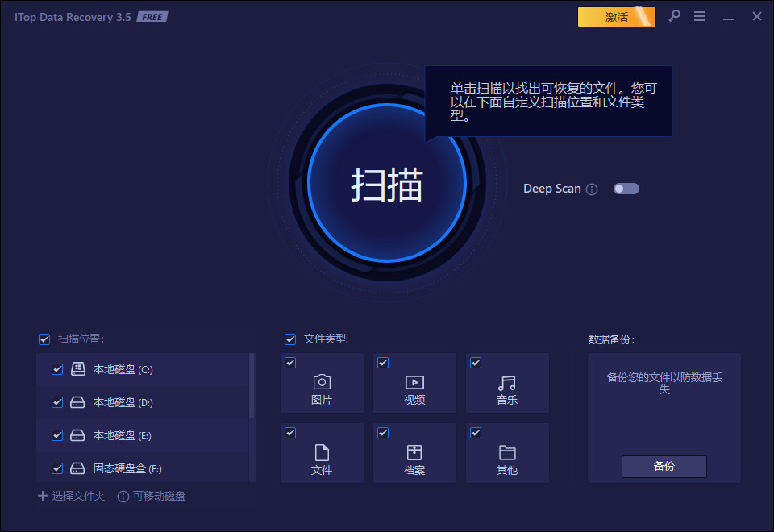This screenshot has height=532, width=774.
Task: Click the drive icon for 本地磁盘 (E:)
Action: (77, 435)
